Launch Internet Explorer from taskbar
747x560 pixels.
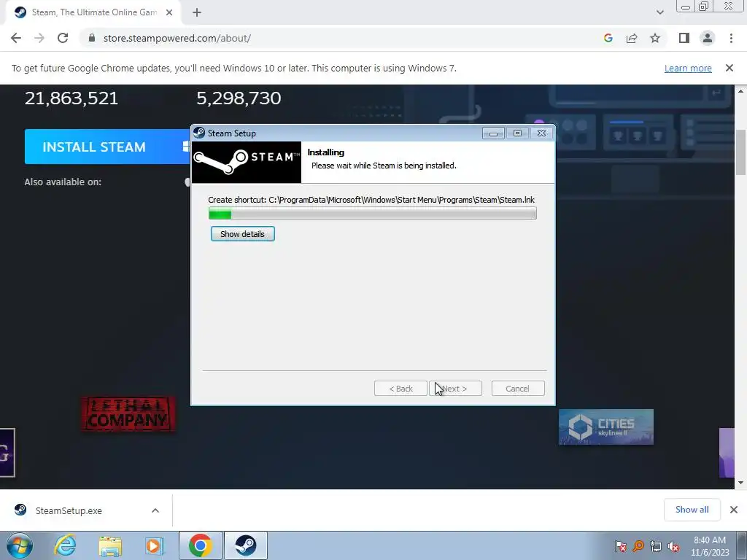[x=65, y=545]
